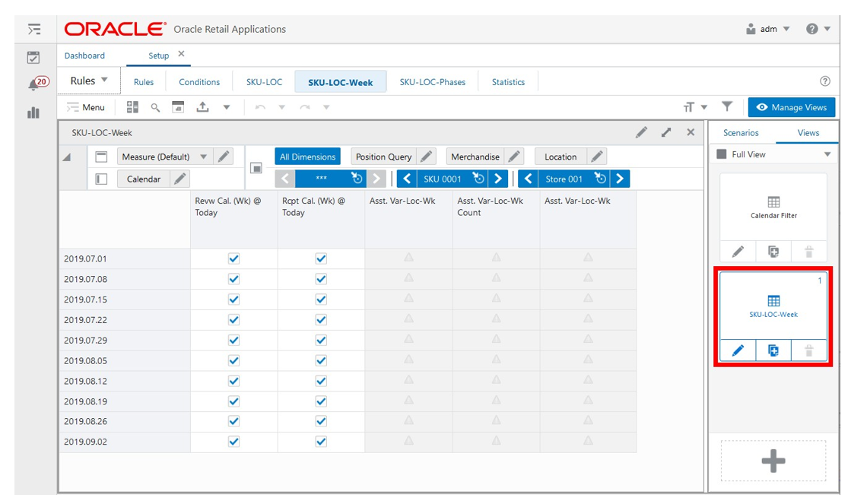Toggle Rcpt Cal. checkbox for 2019.08.05
This screenshot has height=504, width=851.
coord(321,360)
